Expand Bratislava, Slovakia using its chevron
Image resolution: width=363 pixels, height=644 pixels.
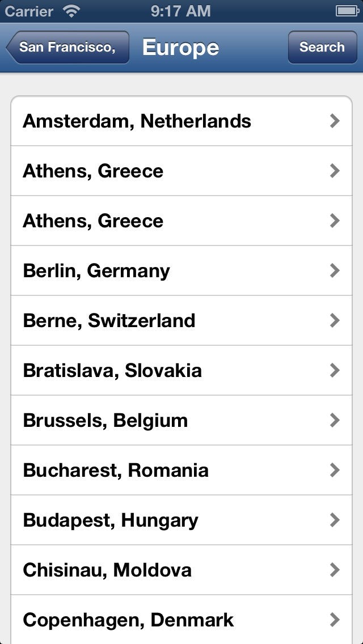pyautogui.click(x=335, y=370)
